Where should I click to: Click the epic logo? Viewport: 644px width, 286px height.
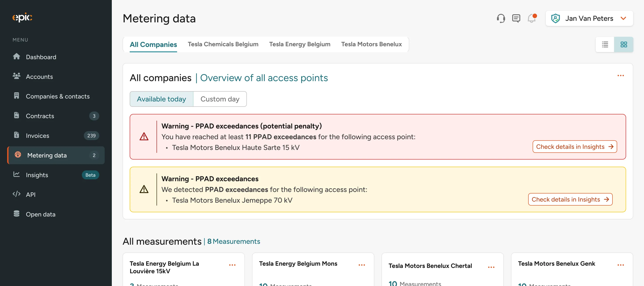coord(22,17)
